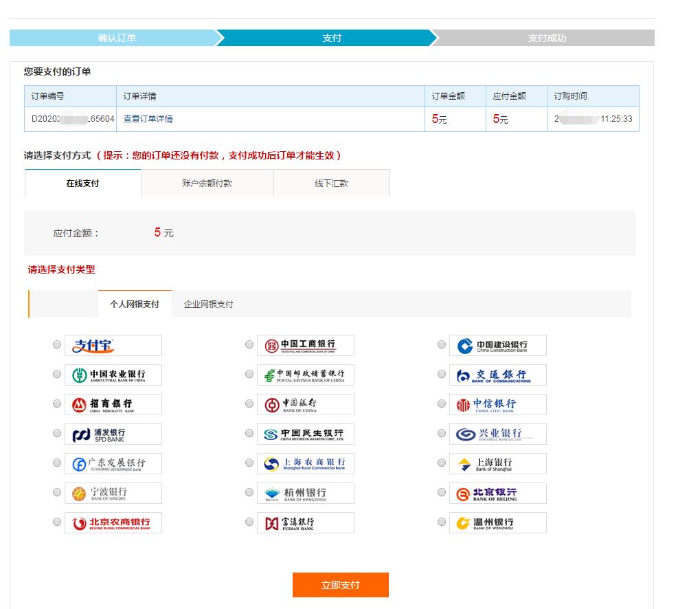Screen dimensions: 700x609
Task: Click the Agricultural Bank of China logo
Action: pos(113,375)
